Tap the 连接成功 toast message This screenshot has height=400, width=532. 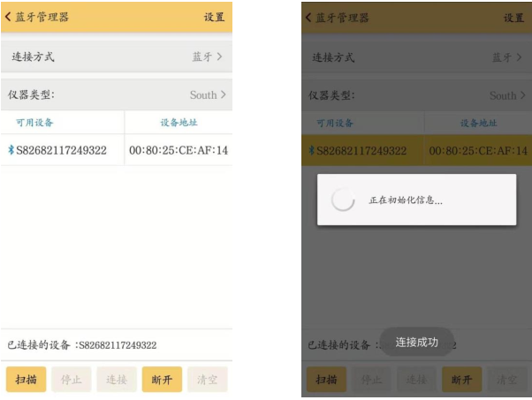coord(416,342)
